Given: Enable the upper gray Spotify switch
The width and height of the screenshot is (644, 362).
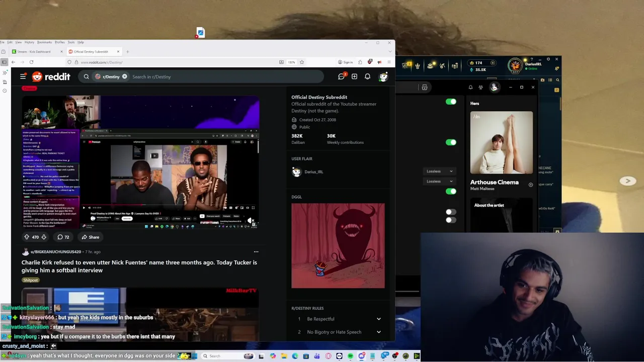Looking at the screenshot, I should pos(451,212).
